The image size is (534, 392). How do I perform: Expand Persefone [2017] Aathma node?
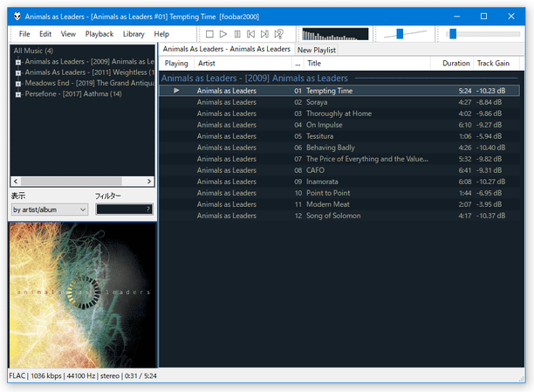point(18,94)
